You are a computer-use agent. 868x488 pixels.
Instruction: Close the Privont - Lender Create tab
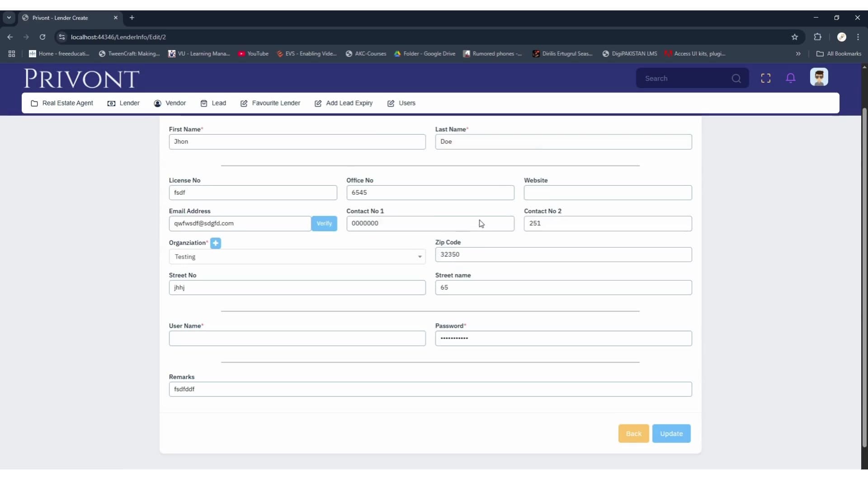click(116, 18)
